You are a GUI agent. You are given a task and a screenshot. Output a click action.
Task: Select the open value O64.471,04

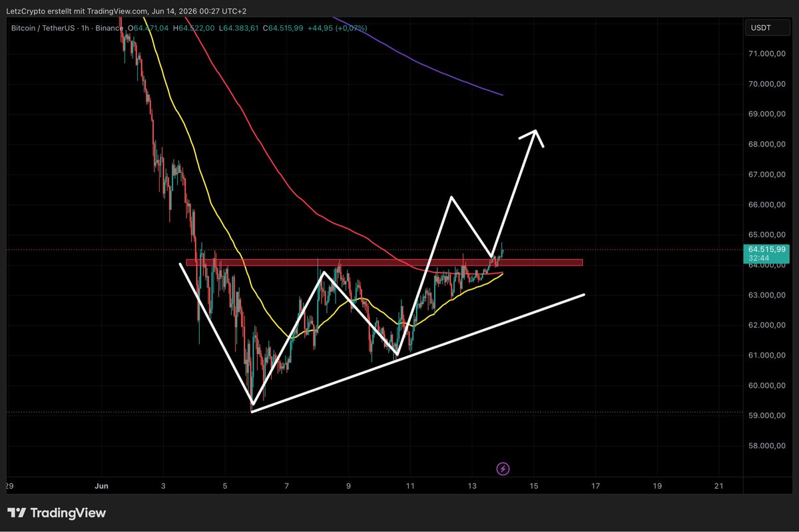click(147, 27)
